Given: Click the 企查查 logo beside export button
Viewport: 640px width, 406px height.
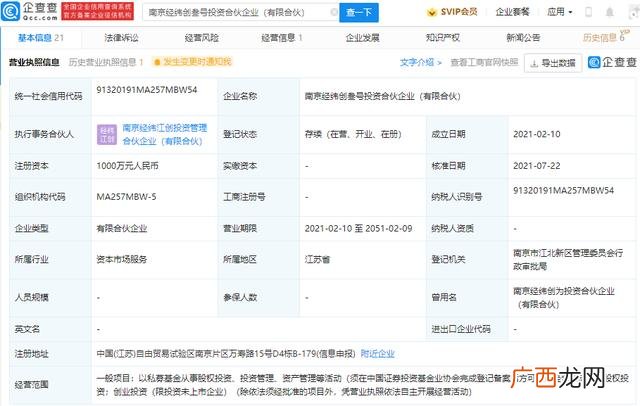Looking at the screenshot, I should [x=613, y=62].
